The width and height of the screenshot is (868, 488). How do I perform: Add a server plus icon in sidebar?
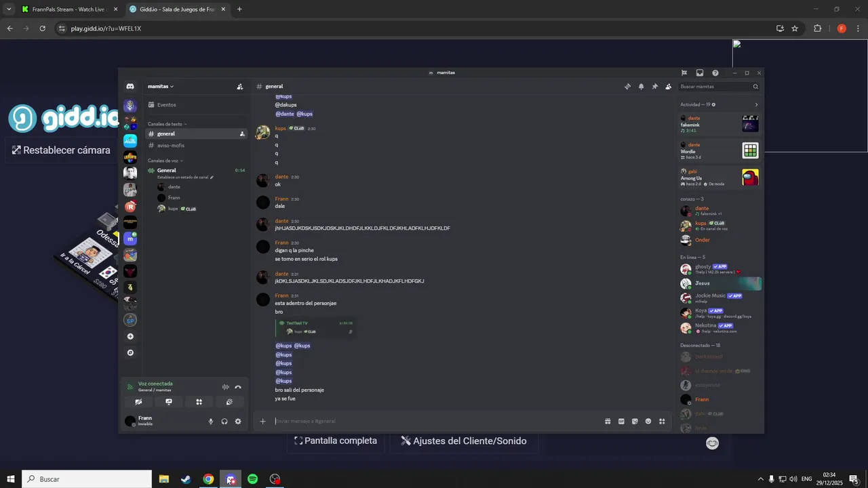pyautogui.click(x=130, y=336)
